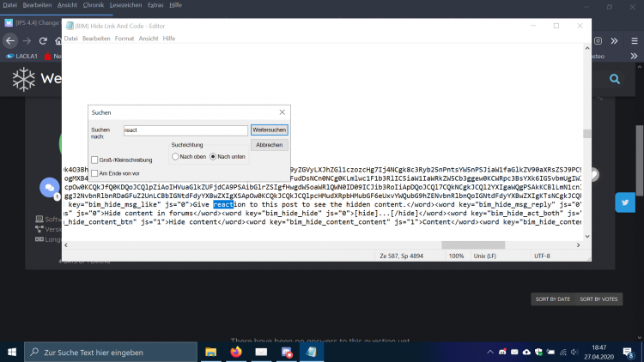Screen dimensions: 644x362
Task: Click SORT BY VOTES button
Action: tap(599, 299)
